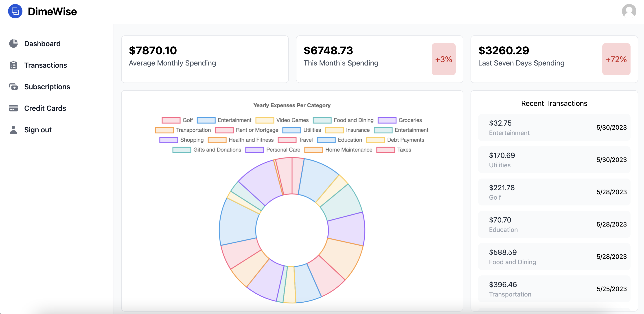Toggle the teal Entertainment legend swatch
The image size is (644, 314).
tap(383, 130)
